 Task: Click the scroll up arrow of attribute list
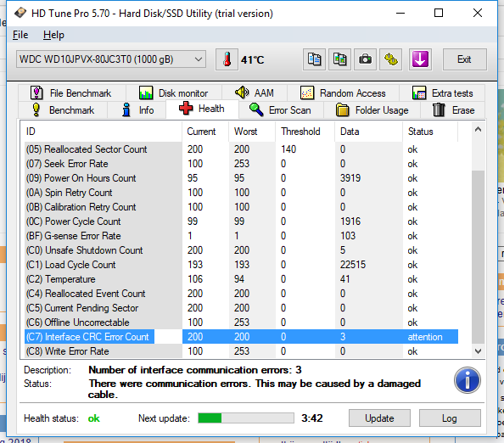click(478, 129)
